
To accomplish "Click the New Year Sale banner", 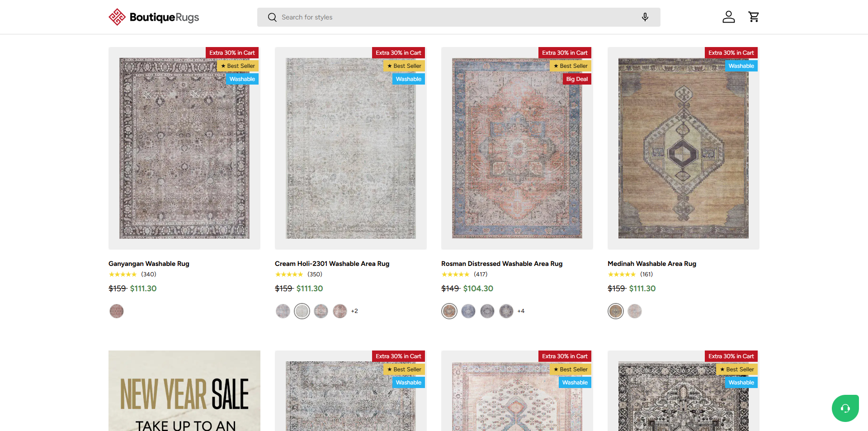I will (184, 391).
